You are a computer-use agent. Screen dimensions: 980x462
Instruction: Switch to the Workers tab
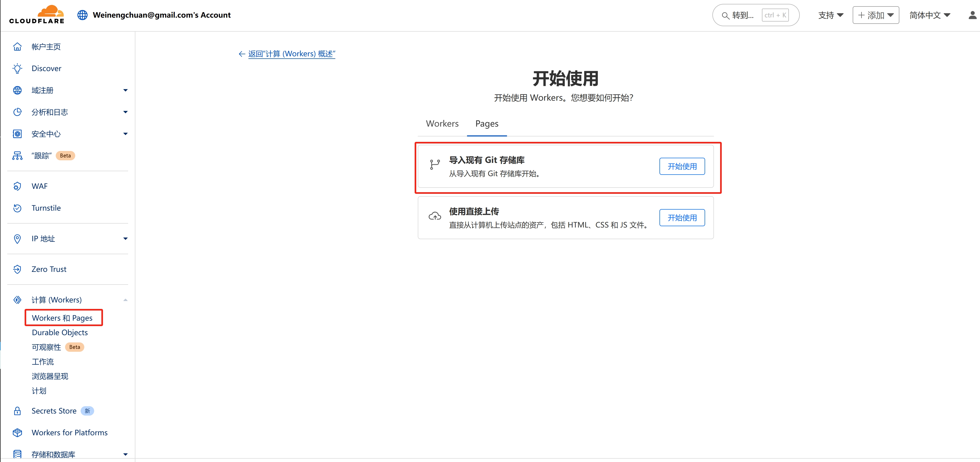coord(442,124)
